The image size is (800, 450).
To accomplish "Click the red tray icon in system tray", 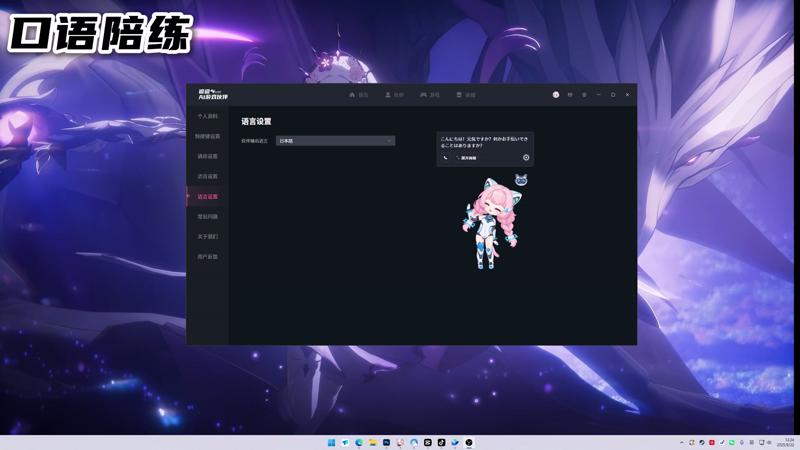I will click(712, 442).
